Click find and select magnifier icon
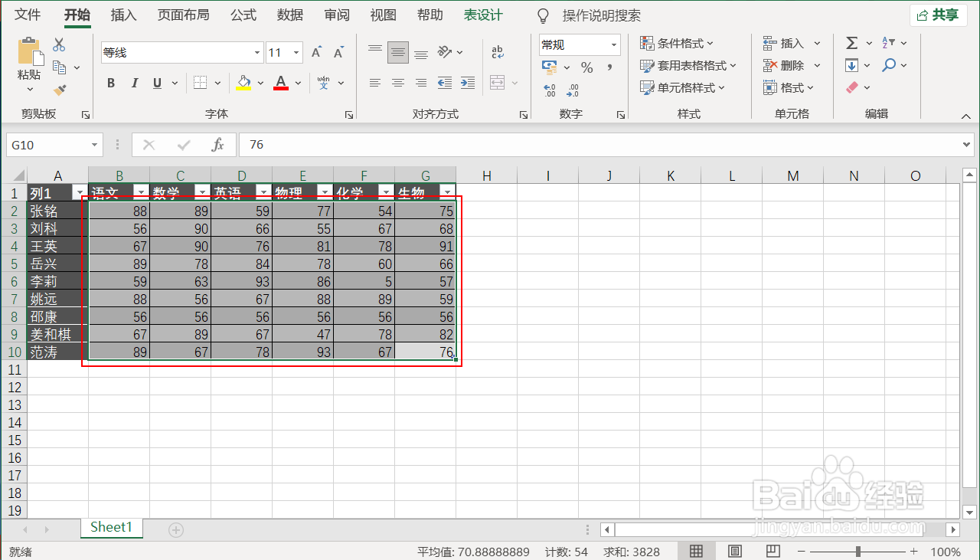 point(889,66)
